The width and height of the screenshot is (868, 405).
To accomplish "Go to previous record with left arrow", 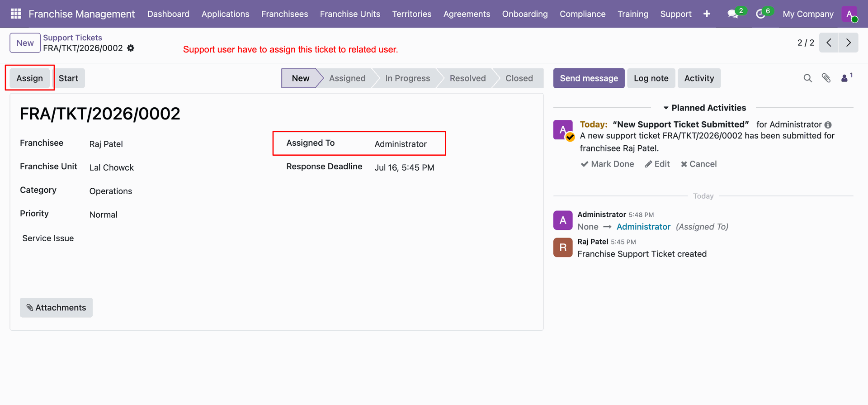I will click(829, 43).
